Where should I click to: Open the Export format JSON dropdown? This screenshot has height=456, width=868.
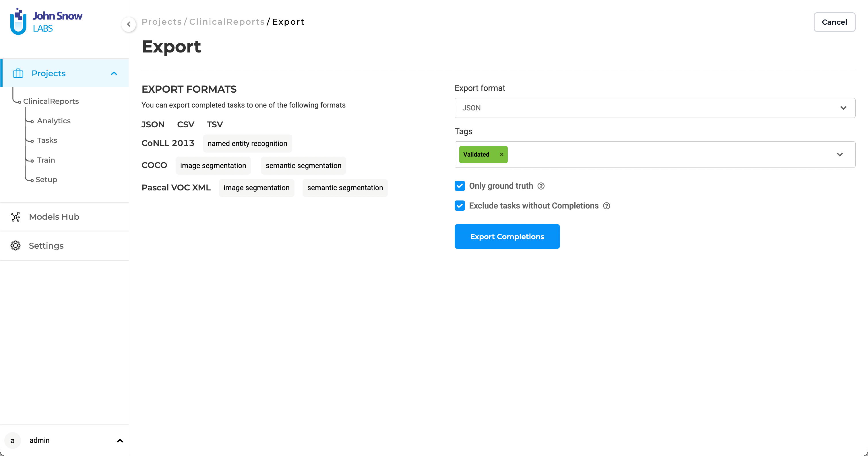(655, 108)
